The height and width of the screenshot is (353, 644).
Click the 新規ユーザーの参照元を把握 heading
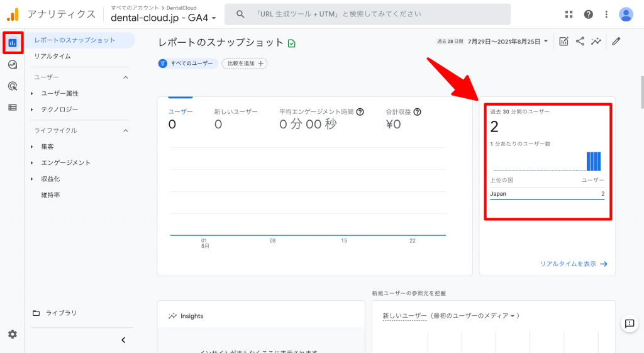pyautogui.click(x=409, y=293)
